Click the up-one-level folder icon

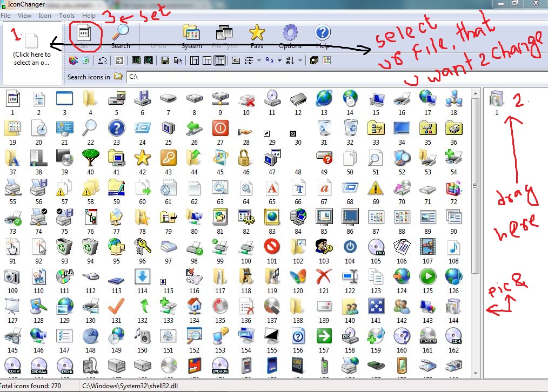coord(235,60)
